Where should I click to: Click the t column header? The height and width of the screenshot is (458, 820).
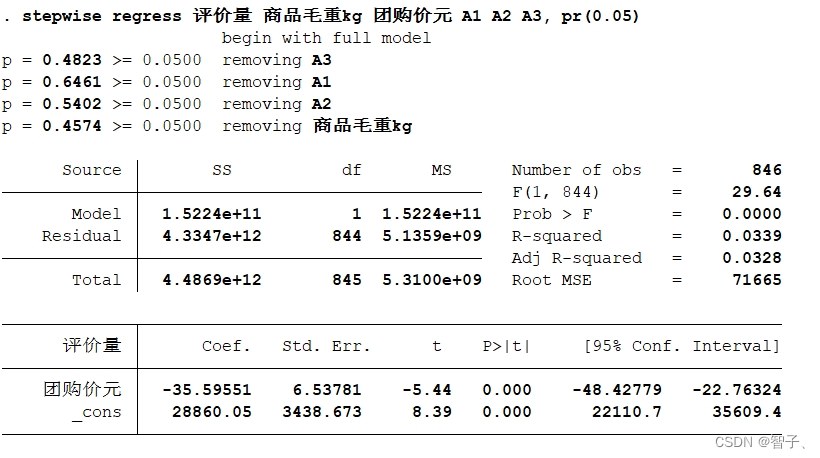(x=437, y=346)
